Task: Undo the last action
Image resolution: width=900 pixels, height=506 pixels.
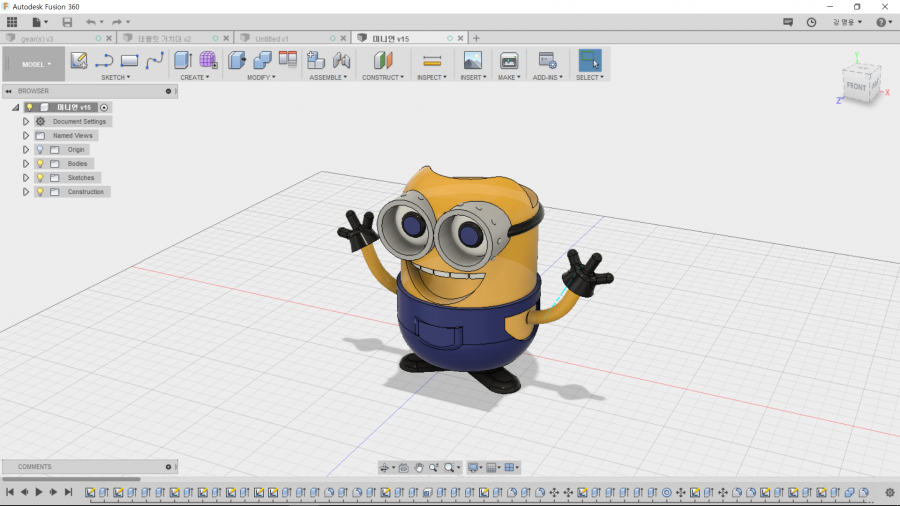Action: pos(91,22)
